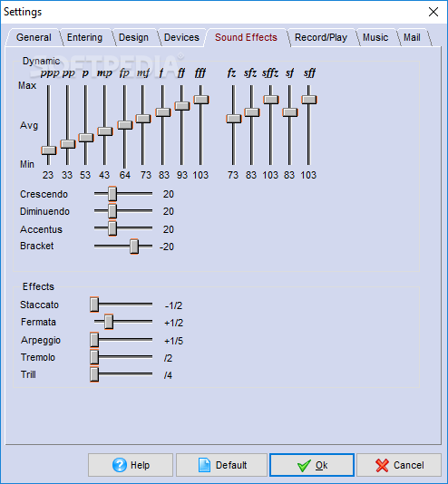
Task: Click the Arpeggio slider handle
Action: 94,340
